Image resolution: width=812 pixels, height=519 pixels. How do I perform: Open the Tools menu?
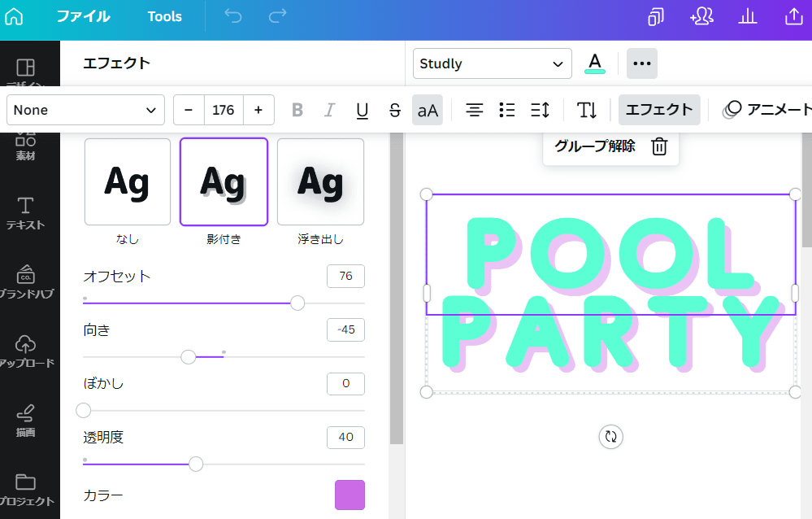pyautogui.click(x=164, y=16)
